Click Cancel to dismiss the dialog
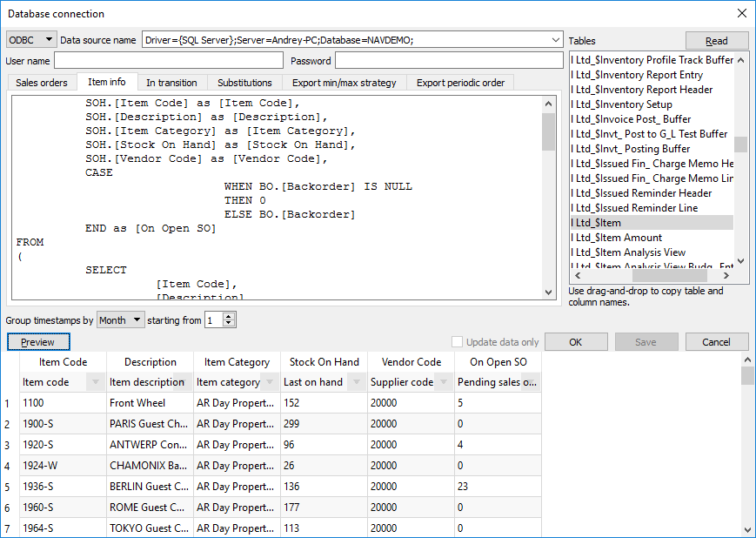756x538 pixels. [x=716, y=342]
